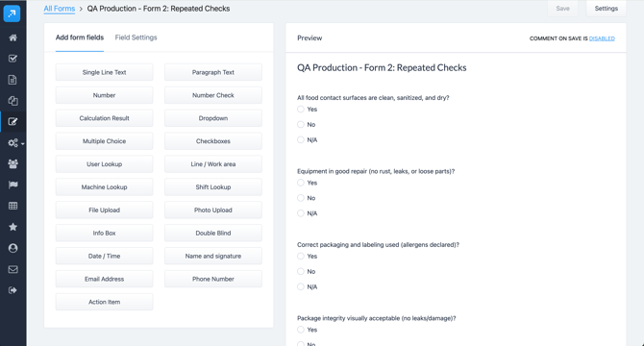Add a Dropdown field
Image resolution: width=644 pixels, height=346 pixels.
213,118
